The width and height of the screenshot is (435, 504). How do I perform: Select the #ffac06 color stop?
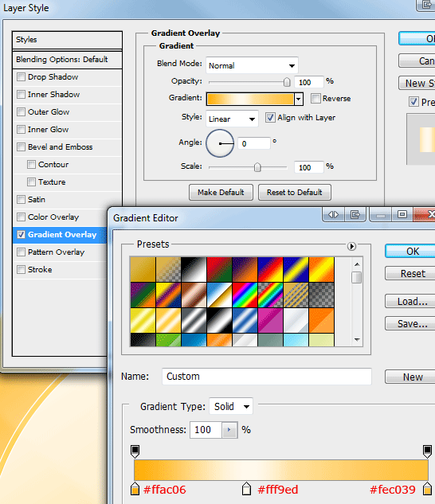(x=135, y=489)
